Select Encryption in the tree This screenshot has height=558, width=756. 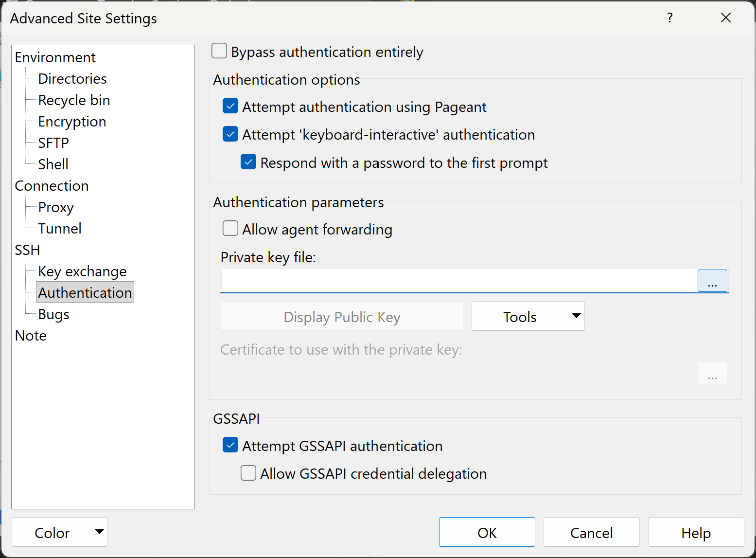coord(72,122)
